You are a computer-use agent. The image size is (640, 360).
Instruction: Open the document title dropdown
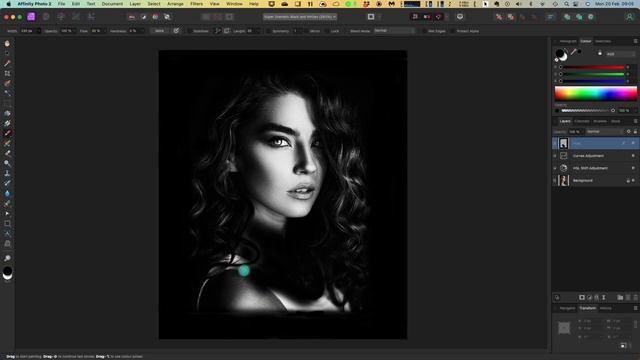pyautogui.click(x=300, y=17)
